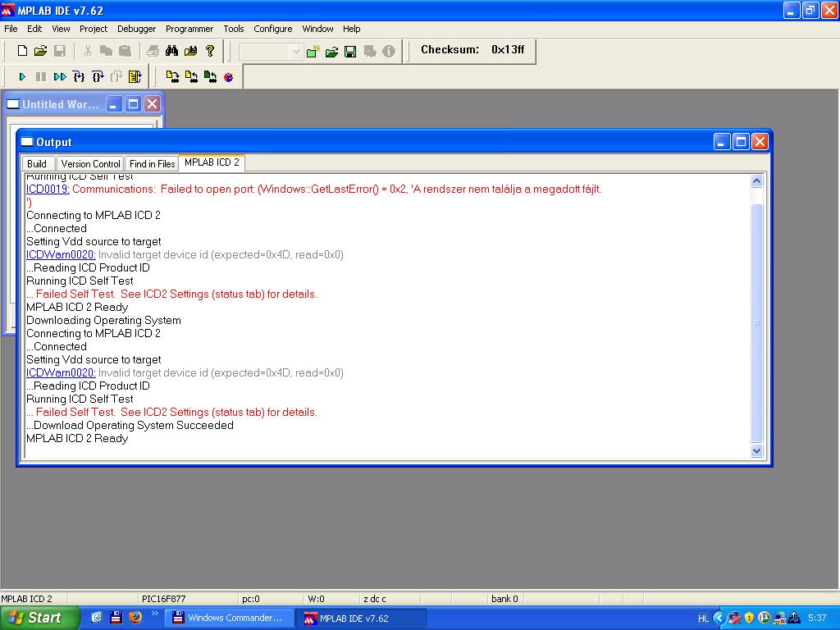
Task: Click the yellow security shield tray icon
Action: [750, 619]
